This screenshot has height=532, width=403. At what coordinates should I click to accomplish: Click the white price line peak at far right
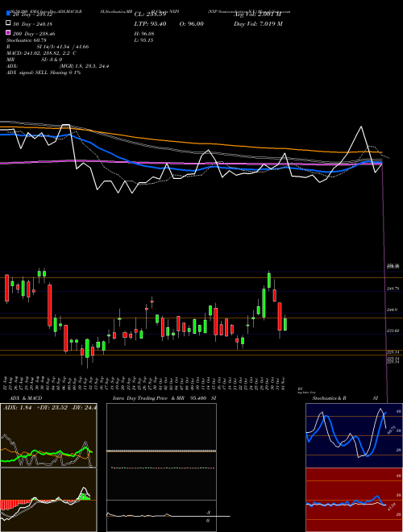click(x=360, y=127)
